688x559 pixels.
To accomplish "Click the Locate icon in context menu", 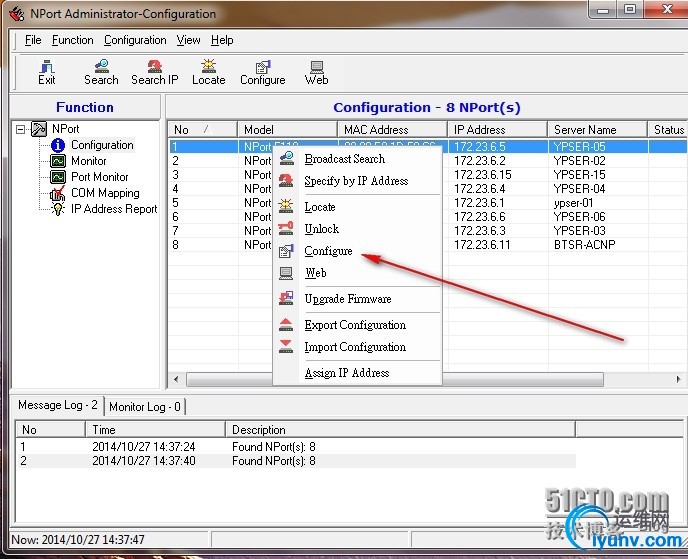I will (286, 206).
